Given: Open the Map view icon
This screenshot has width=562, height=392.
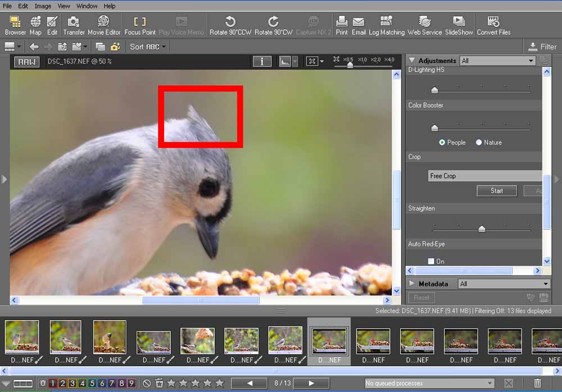Looking at the screenshot, I should click(35, 22).
